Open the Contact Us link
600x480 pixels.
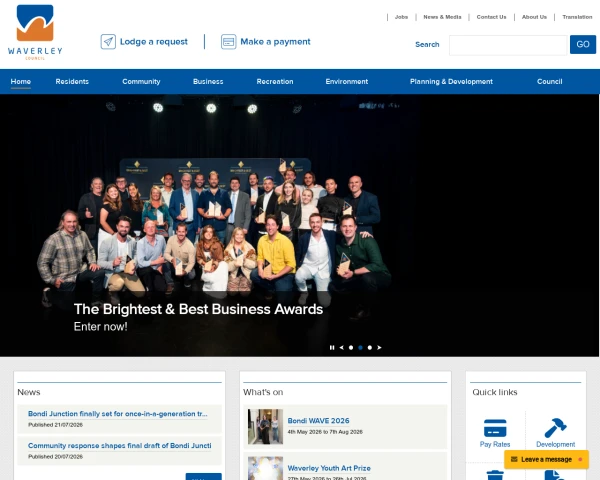point(491,17)
